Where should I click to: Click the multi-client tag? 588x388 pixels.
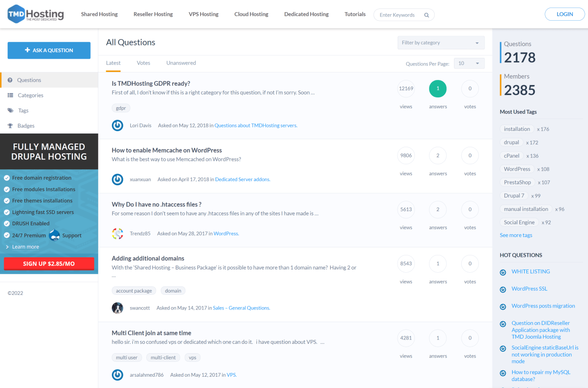click(163, 357)
